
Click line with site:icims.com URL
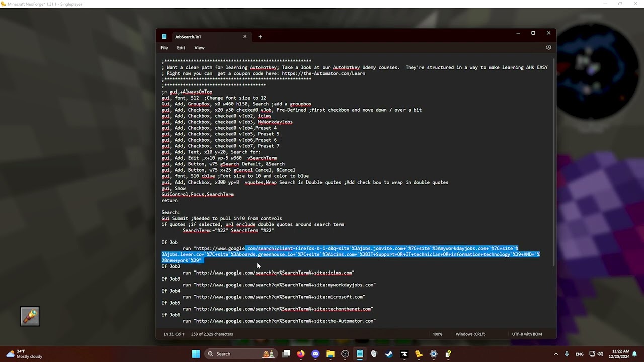[x=268, y=273]
